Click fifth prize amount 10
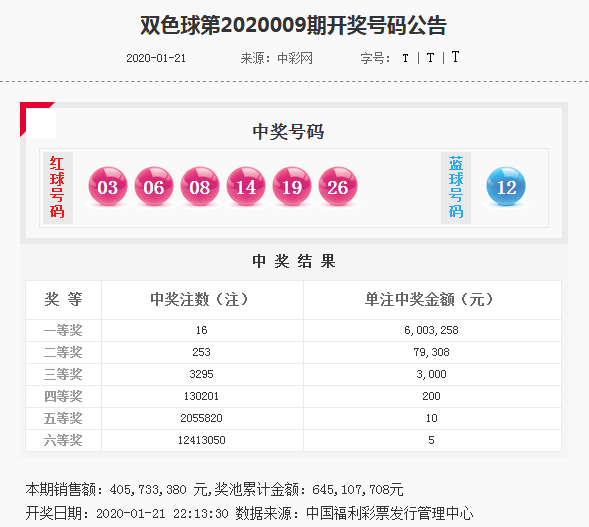 [432, 418]
